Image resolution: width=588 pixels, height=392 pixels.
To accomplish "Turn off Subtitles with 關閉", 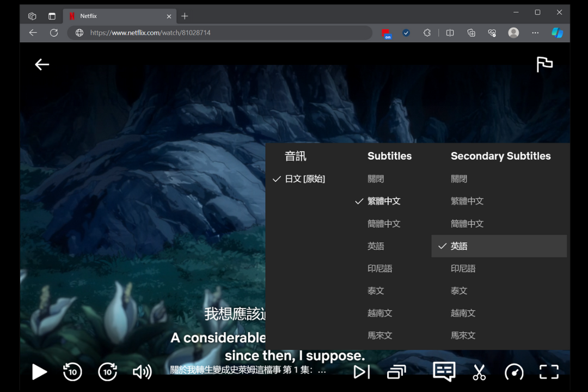I will [376, 179].
